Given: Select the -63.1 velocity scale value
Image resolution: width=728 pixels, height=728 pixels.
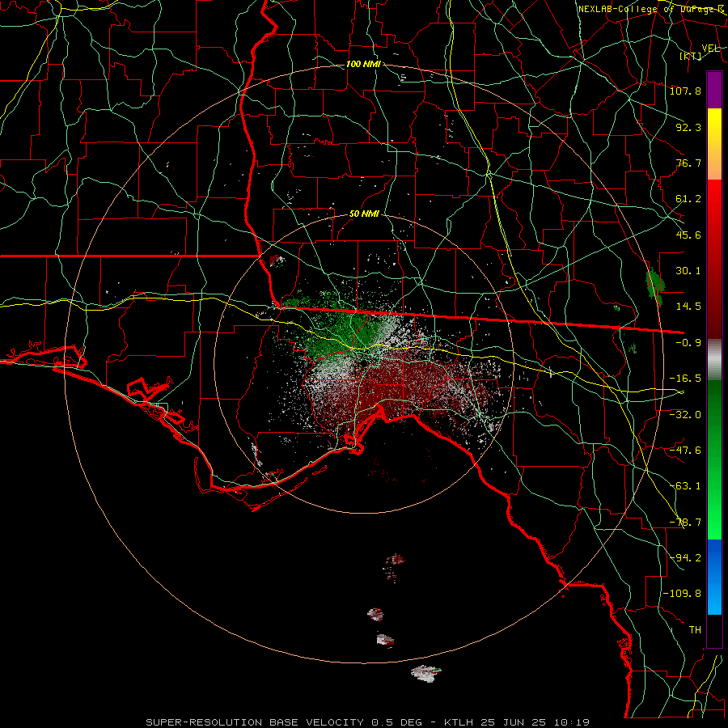Looking at the screenshot, I should tap(685, 486).
